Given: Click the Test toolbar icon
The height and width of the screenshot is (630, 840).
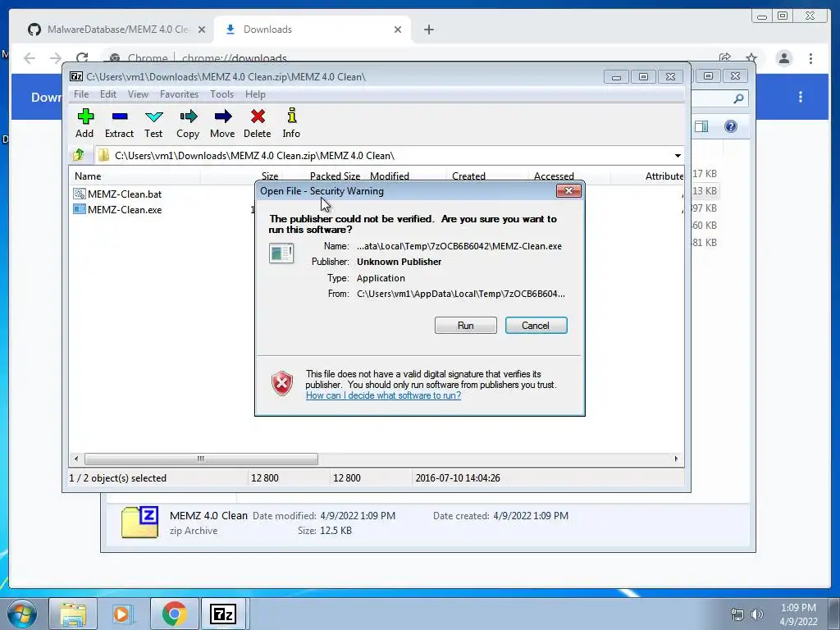Looking at the screenshot, I should (x=153, y=123).
